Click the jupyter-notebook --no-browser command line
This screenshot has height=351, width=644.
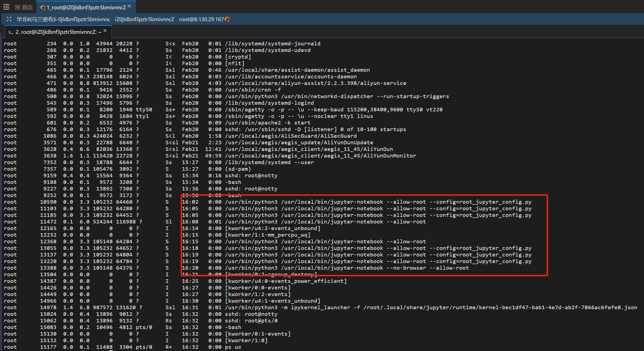347,268
